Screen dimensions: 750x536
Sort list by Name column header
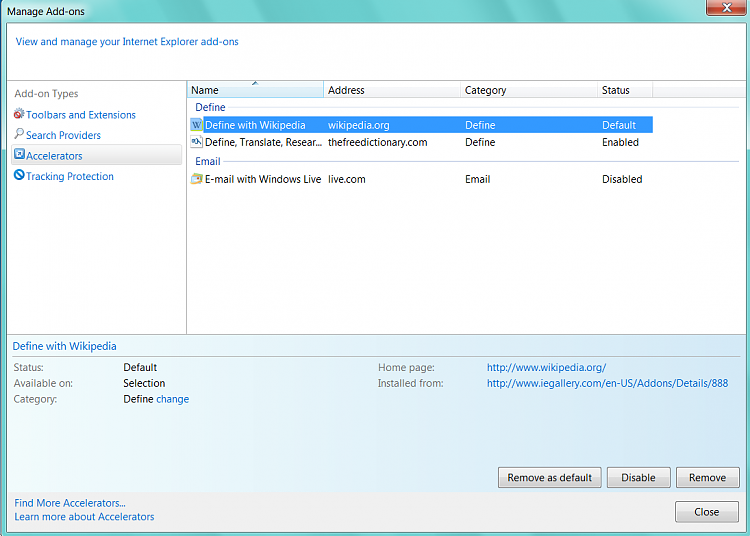pyautogui.click(x=255, y=90)
